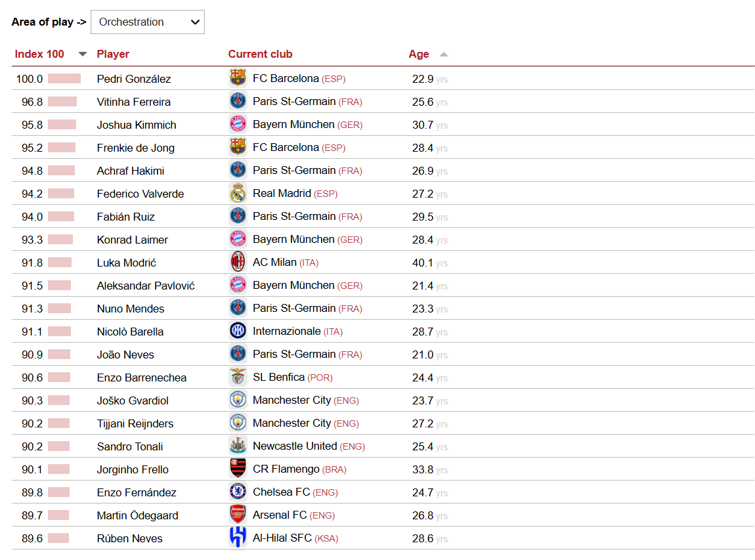
Task: Click Newcastle United crest icon
Action: 238,446
